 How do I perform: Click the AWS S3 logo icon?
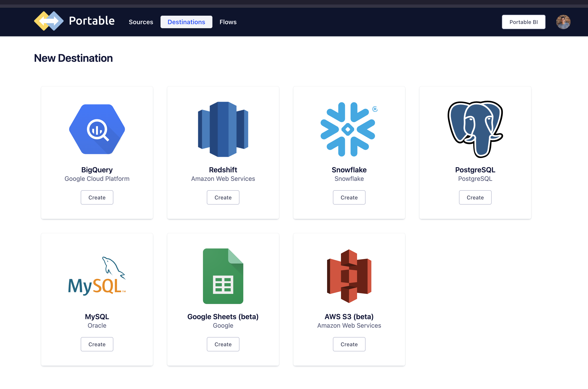[349, 276]
